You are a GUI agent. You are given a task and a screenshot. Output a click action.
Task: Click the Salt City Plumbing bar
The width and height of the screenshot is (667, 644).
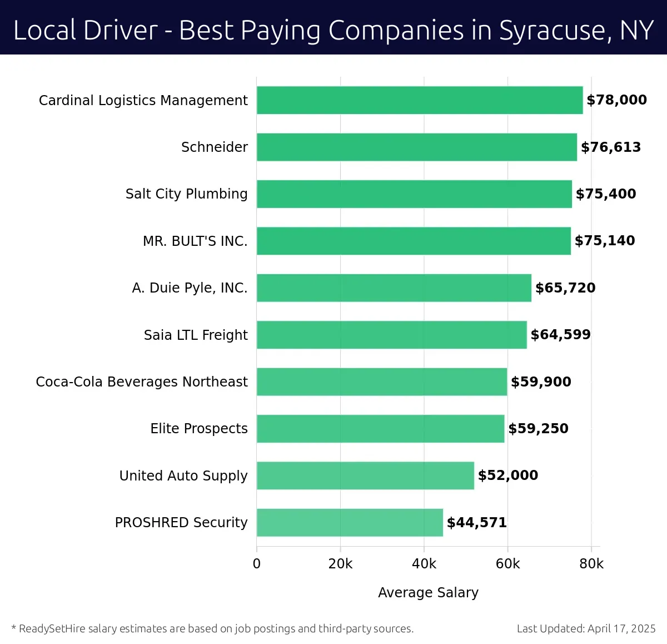click(414, 194)
